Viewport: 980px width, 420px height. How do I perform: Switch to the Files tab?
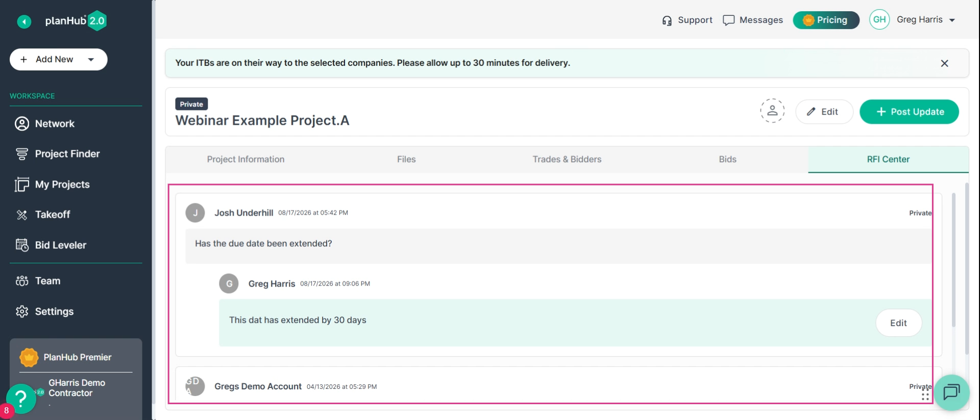click(x=406, y=159)
